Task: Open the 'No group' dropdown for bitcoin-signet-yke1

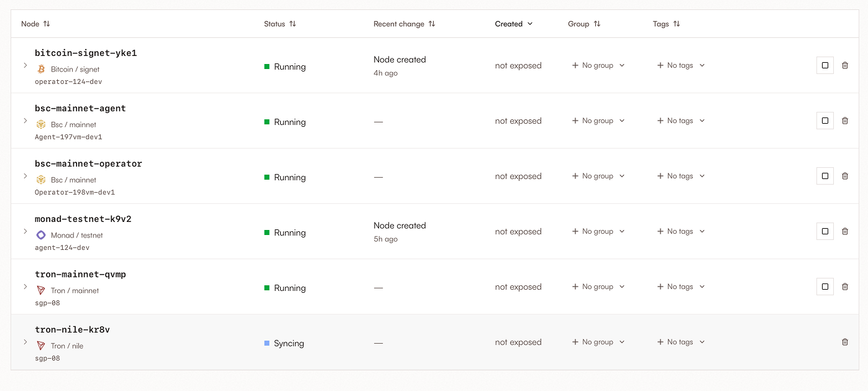Action: (598, 65)
